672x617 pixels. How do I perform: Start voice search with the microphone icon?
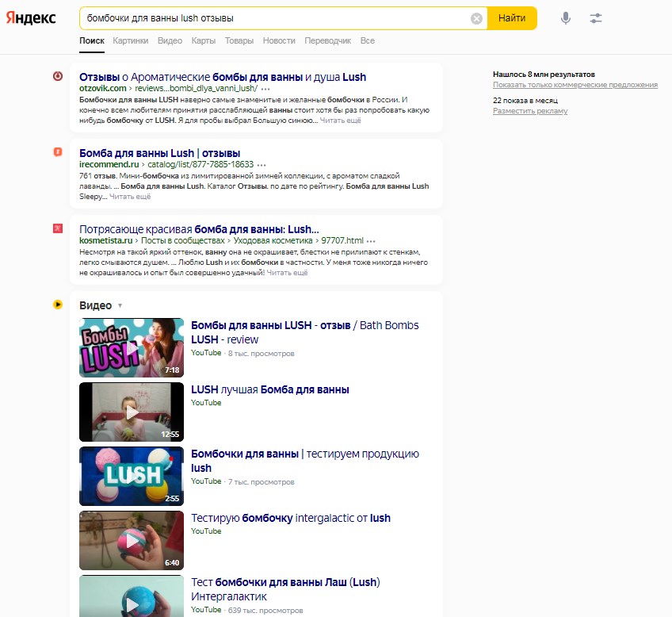pos(566,18)
